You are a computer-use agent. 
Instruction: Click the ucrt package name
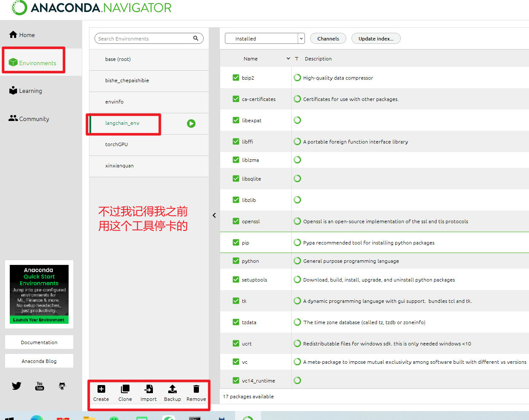coord(247,344)
